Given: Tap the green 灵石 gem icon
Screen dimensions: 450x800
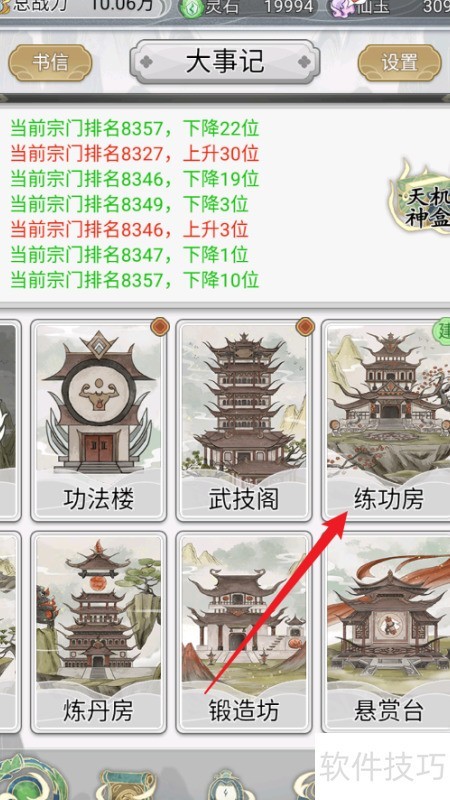Looking at the screenshot, I should (191, 9).
